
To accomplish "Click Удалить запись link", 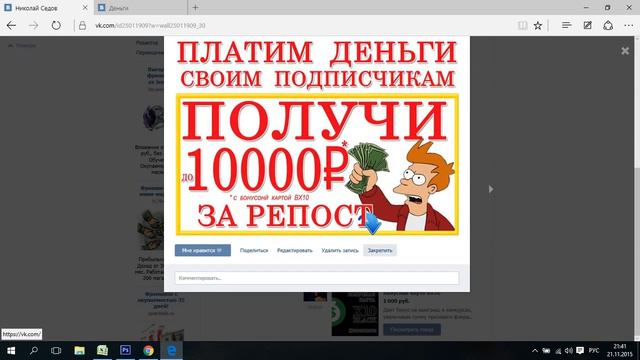I will coord(340,250).
